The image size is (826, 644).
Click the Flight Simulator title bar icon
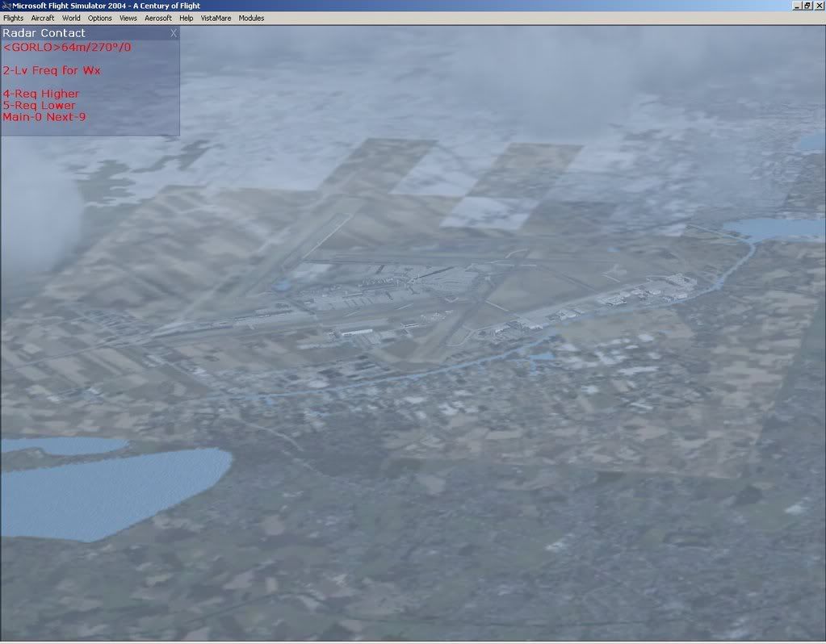pyautogui.click(x=6, y=6)
